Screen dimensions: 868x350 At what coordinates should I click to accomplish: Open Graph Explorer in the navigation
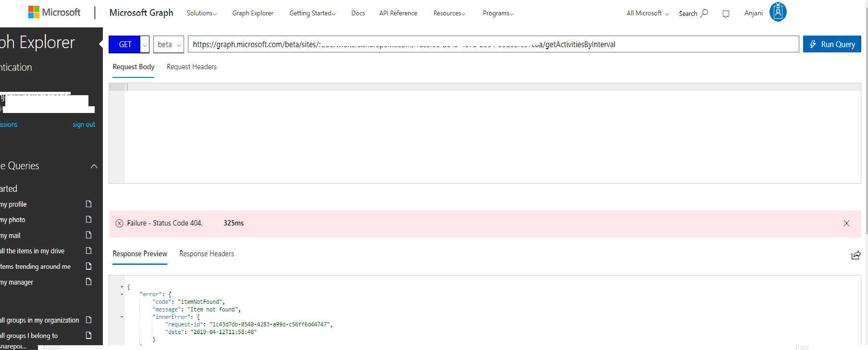253,13
